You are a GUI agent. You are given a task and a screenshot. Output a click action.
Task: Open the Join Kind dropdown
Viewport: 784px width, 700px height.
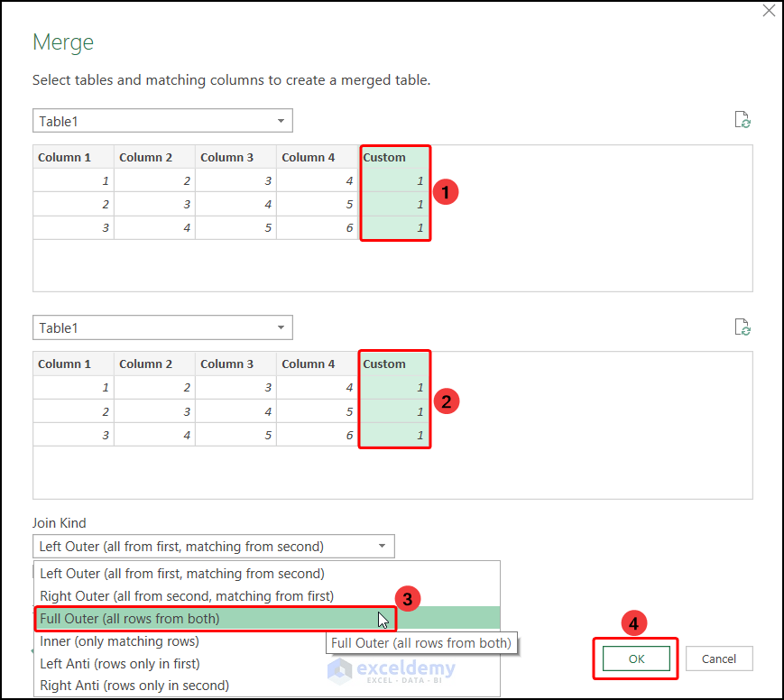coord(385,546)
